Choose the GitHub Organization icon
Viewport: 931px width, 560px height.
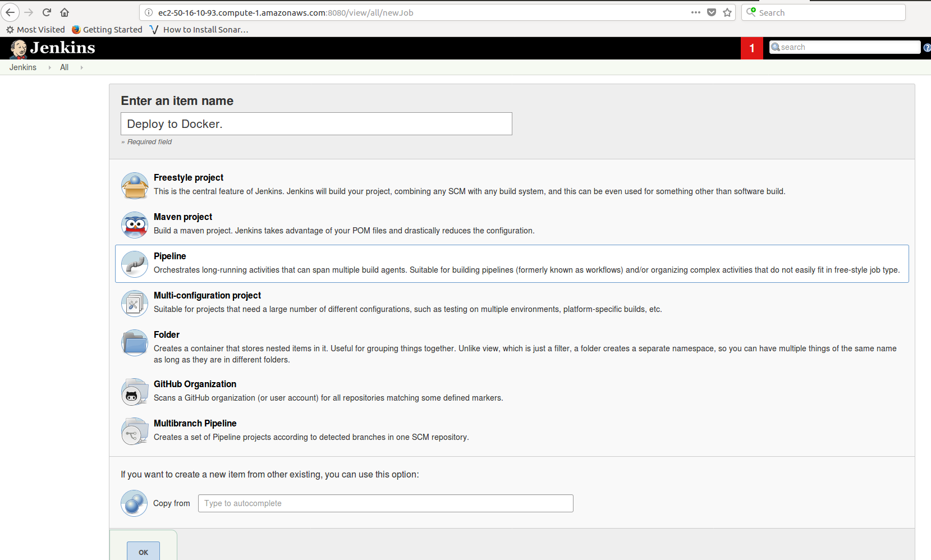[135, 392]
